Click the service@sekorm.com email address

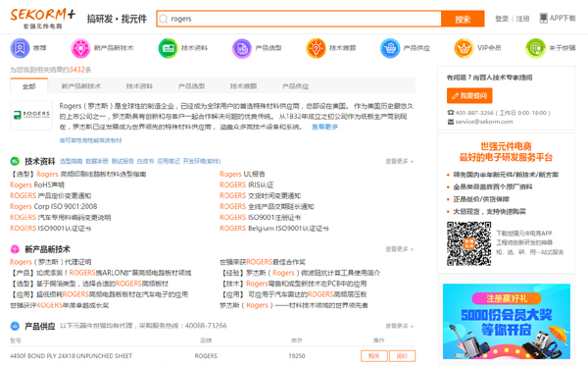click(x=484, y=122)
